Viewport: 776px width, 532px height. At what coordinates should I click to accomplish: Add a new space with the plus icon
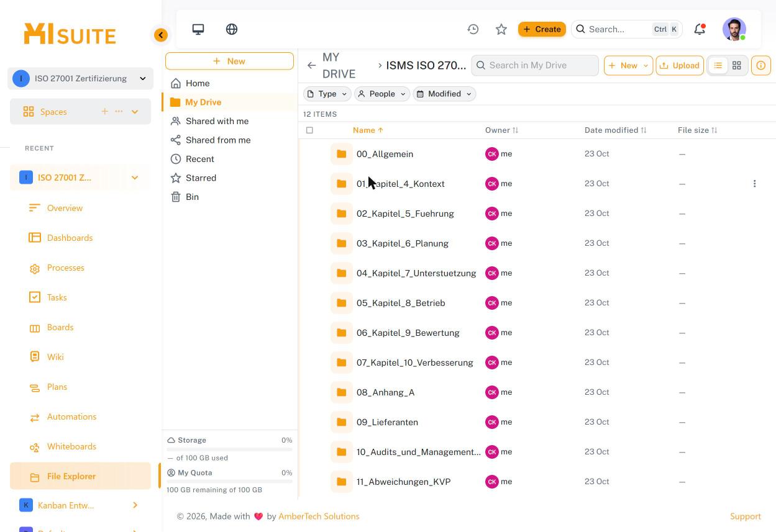click(104, 112)
